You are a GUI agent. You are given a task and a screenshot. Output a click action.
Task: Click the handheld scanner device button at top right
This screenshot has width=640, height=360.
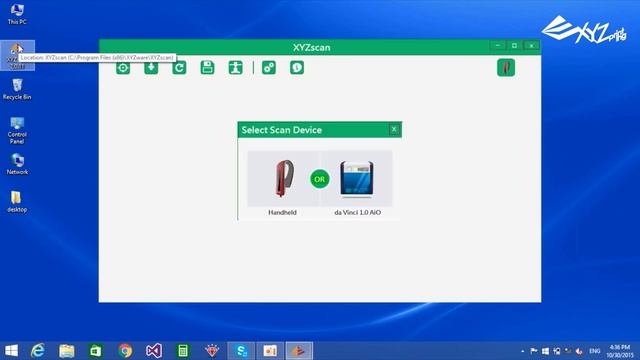click(506, 67)
